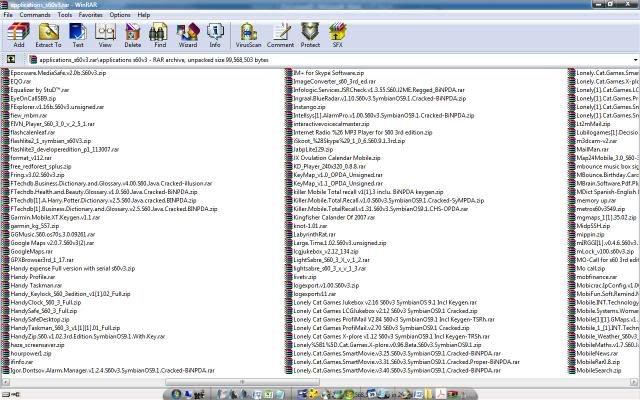
Task: Click file icon beside ifinfo.rar
Action: point(5,362)
